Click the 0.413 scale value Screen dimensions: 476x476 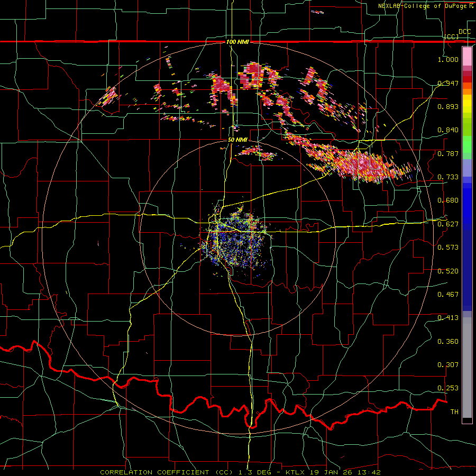coord(448,318)
